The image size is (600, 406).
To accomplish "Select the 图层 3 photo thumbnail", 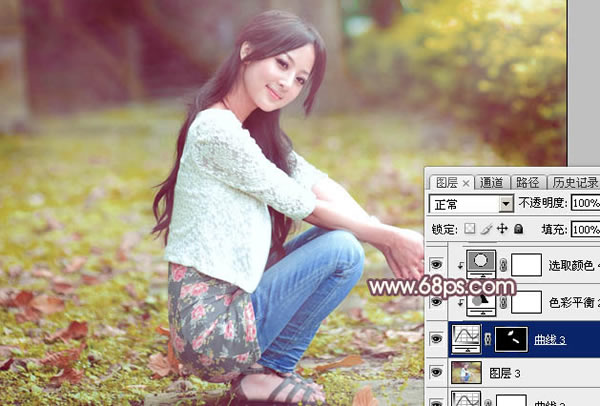I will (x=466, y=372).
